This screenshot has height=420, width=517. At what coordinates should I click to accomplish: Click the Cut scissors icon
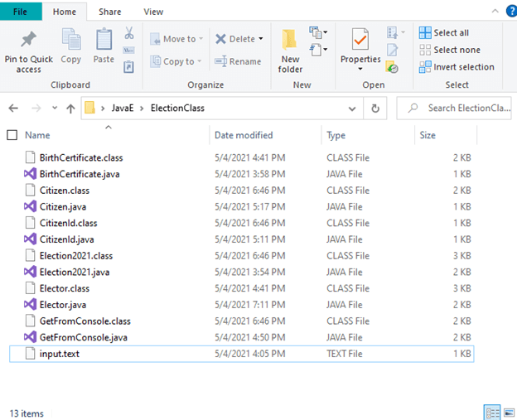pyautogui.click(x=129, y=33)
